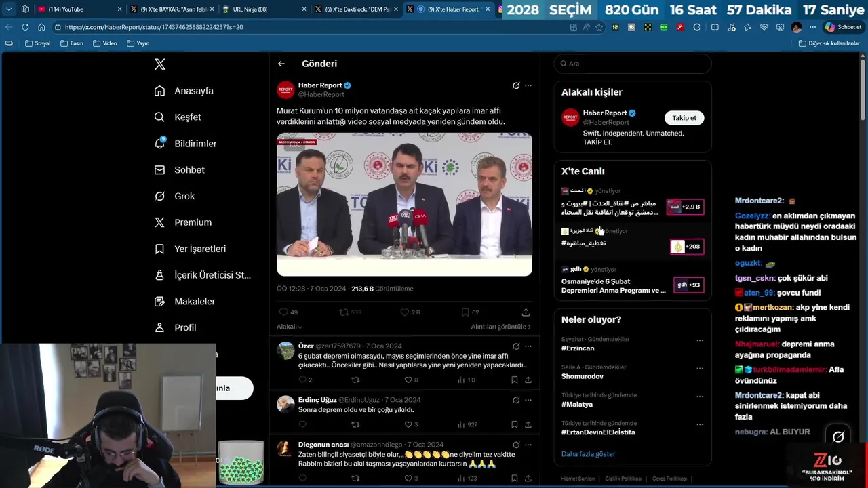Image resolution: width=868 pixels, height=488 pixels.
Task: Go to Anasayfa in sidebar
Action: (x=184, y=91)
